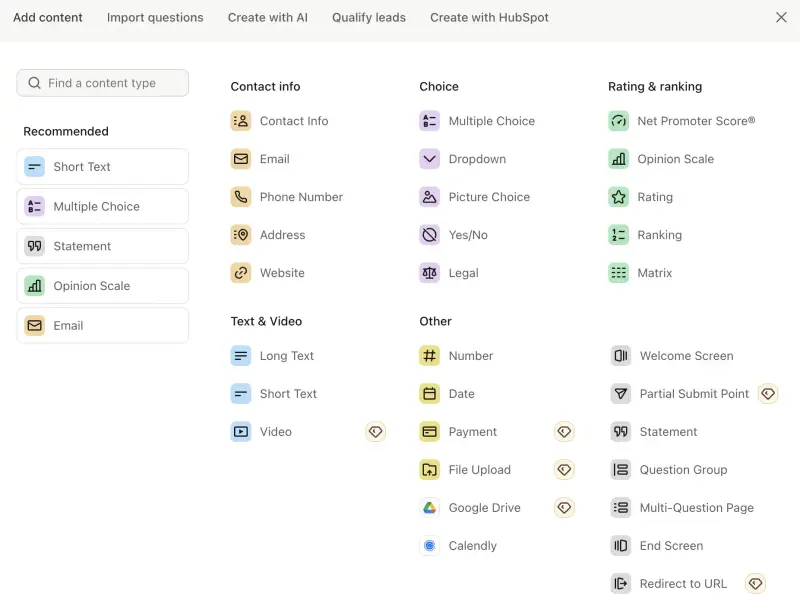Select the Welcome Screen icon

621,355
